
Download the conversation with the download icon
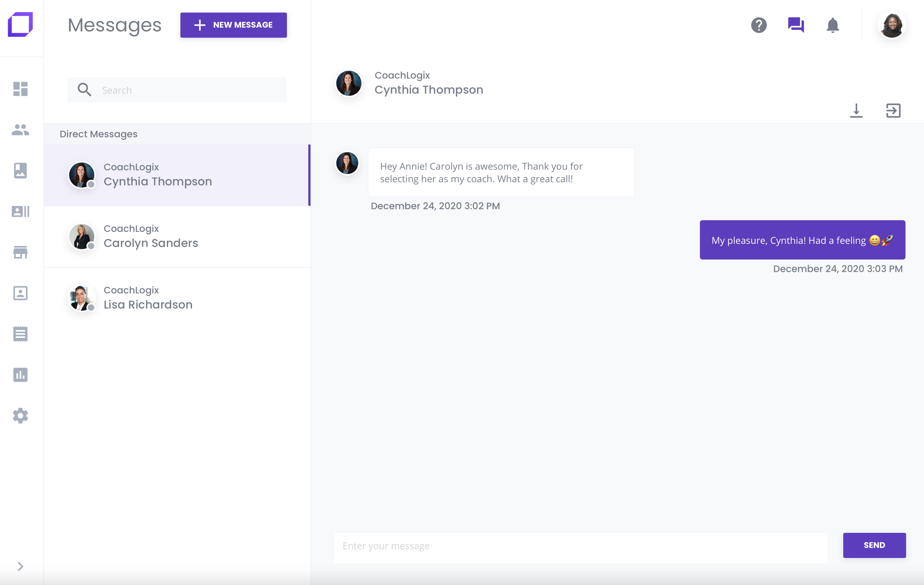[x=856, y=111]
